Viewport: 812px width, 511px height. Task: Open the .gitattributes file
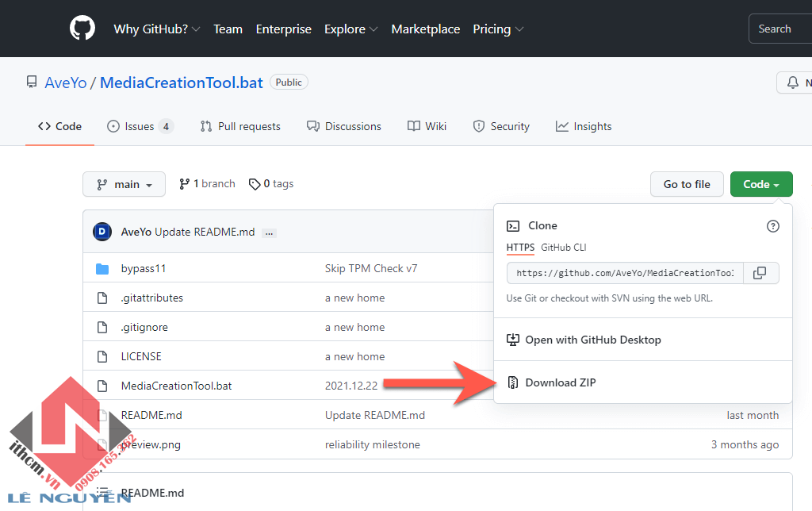tap(152, 298)
